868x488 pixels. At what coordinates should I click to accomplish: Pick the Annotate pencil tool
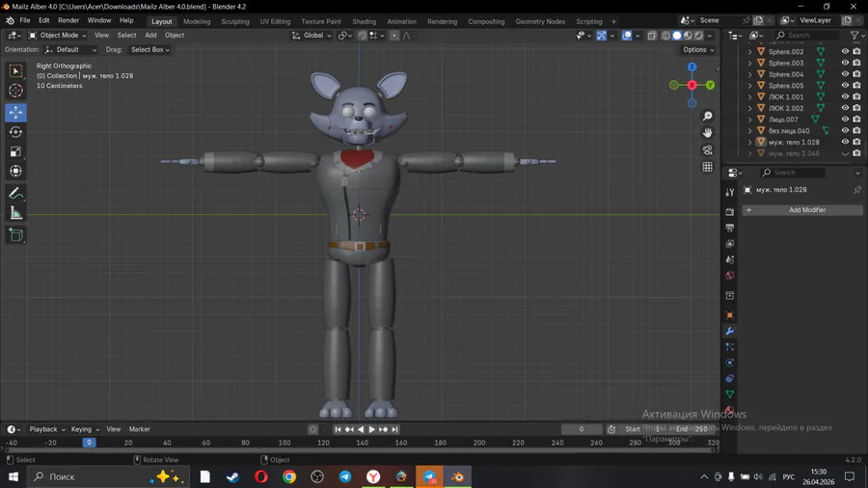pos(15,194)
